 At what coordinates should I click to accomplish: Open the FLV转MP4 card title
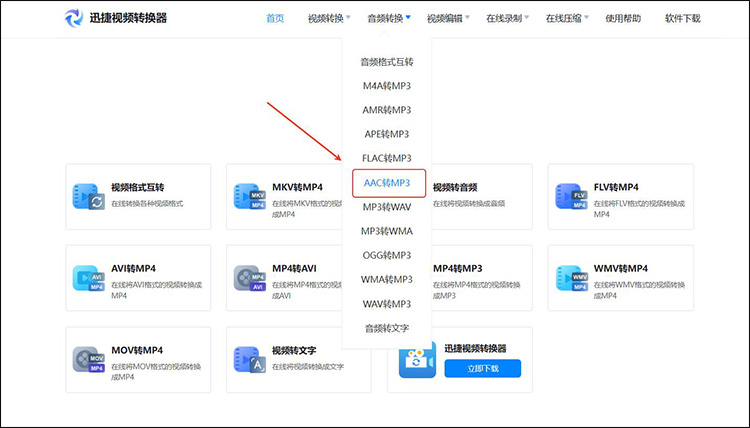pos(616,187)
